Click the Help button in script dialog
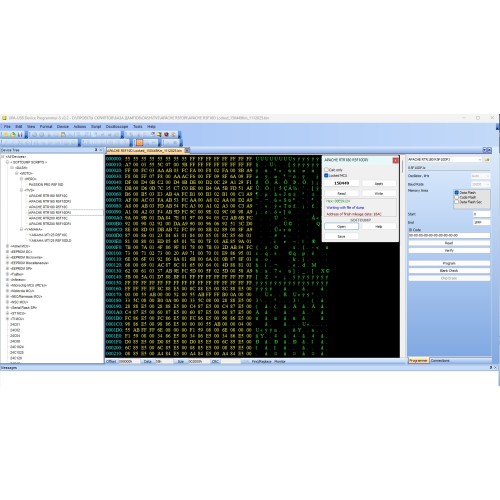The height and width of the screenshot is (500, 500). [x=379, y=227]
